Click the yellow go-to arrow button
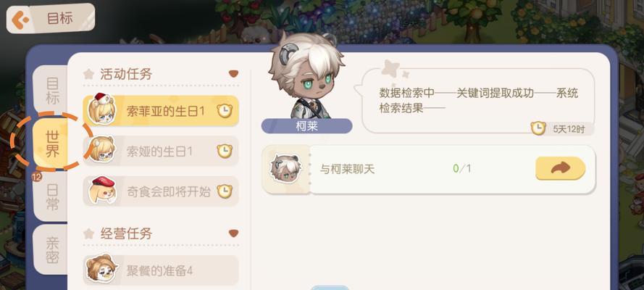The image size is (644, 290). click(560, 168)
